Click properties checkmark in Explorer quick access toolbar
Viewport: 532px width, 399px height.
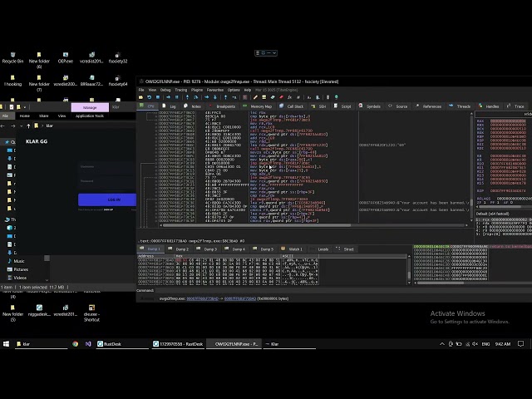(x=12, y=107)
